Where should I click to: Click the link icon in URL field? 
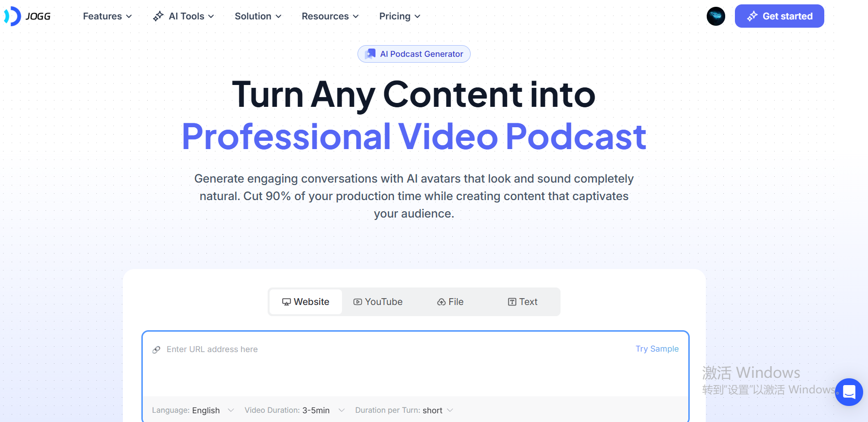[156, 350]
